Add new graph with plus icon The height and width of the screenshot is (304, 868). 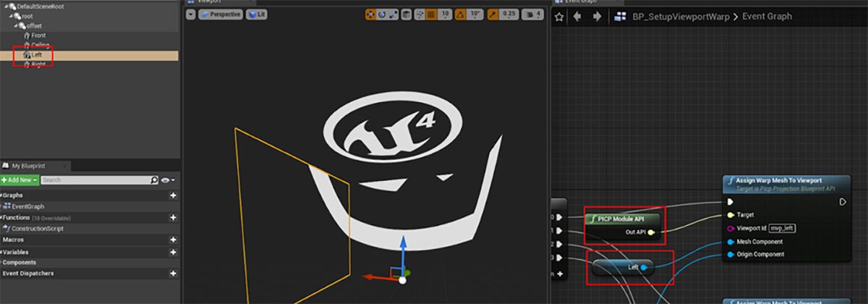pyautogui.click(x=173, y=195)
